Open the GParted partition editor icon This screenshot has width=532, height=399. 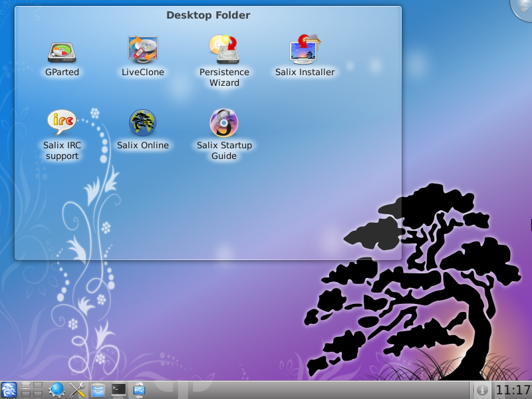click(62, 52)
